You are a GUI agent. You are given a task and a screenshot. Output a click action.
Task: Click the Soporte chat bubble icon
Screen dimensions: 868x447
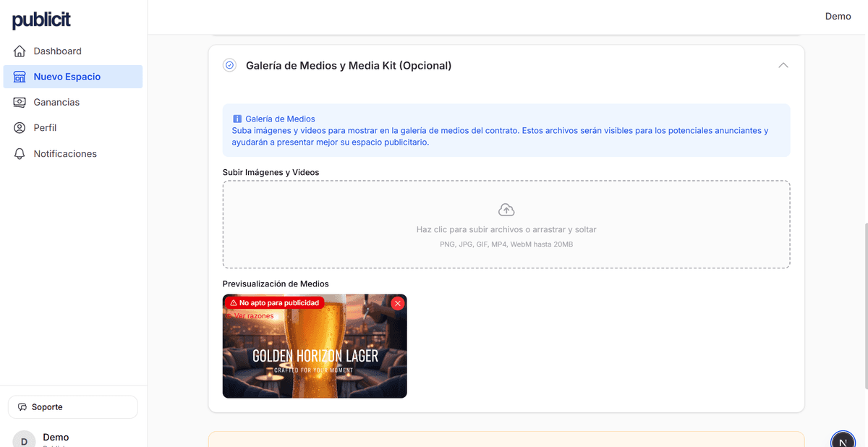[22, 406]
